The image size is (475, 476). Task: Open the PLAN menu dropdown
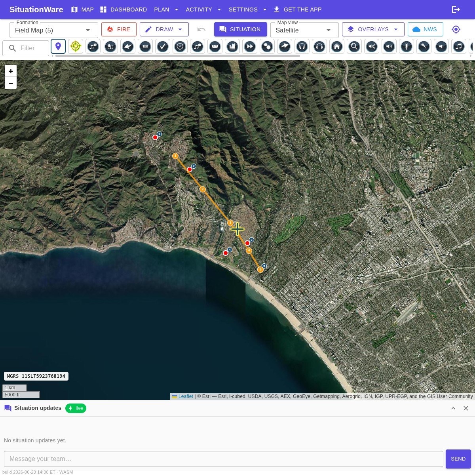tap(166, 10)
